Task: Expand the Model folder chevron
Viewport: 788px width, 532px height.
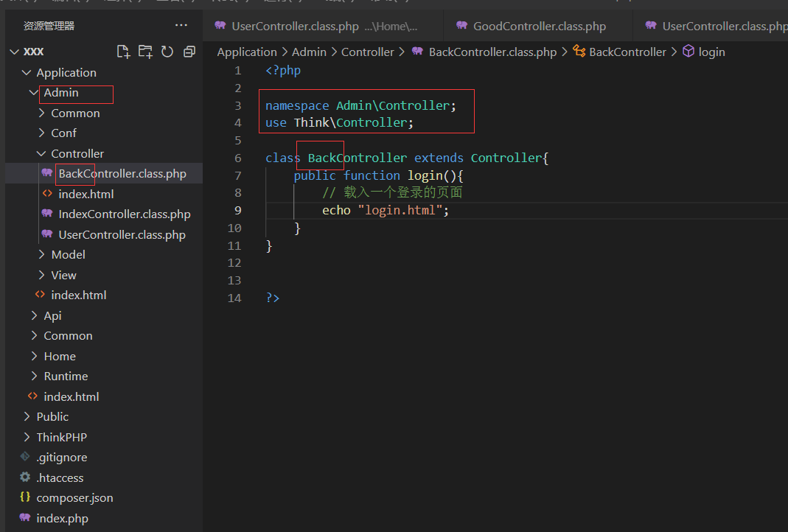Action: tap(42, 255)
